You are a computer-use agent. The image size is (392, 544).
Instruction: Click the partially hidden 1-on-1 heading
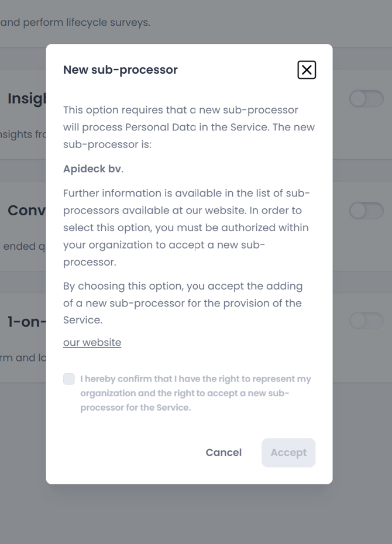26,322
